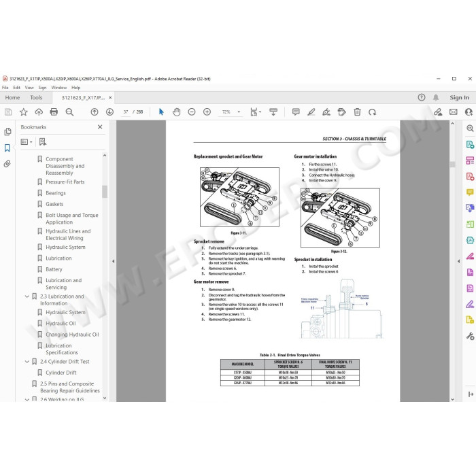Open the View menu
This screenshot has height=476, width=476.
[x=29, y=88]
